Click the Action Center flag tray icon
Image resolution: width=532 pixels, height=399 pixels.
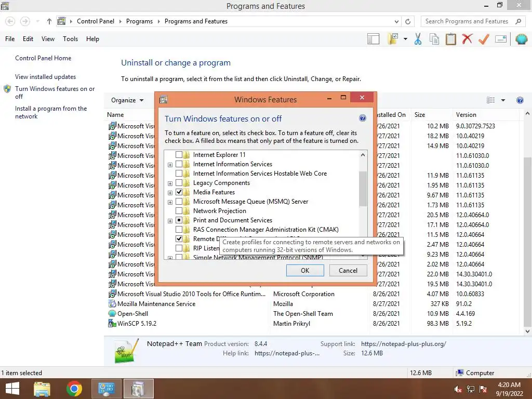pyautogui.click(x=483, y=389)
